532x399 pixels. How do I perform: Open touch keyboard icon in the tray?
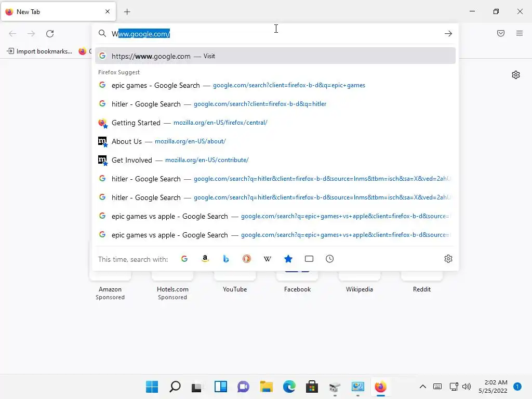point(437,387)
